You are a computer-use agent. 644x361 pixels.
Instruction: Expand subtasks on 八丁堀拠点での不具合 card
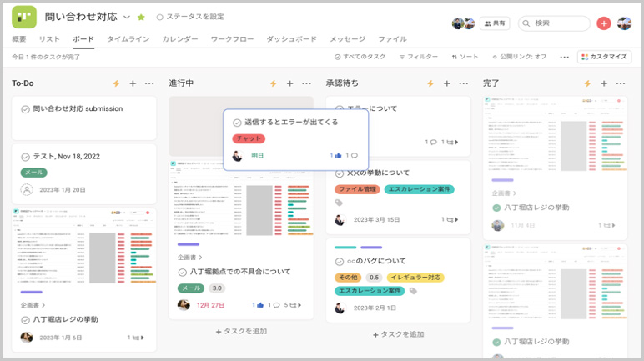click(293, 305)
